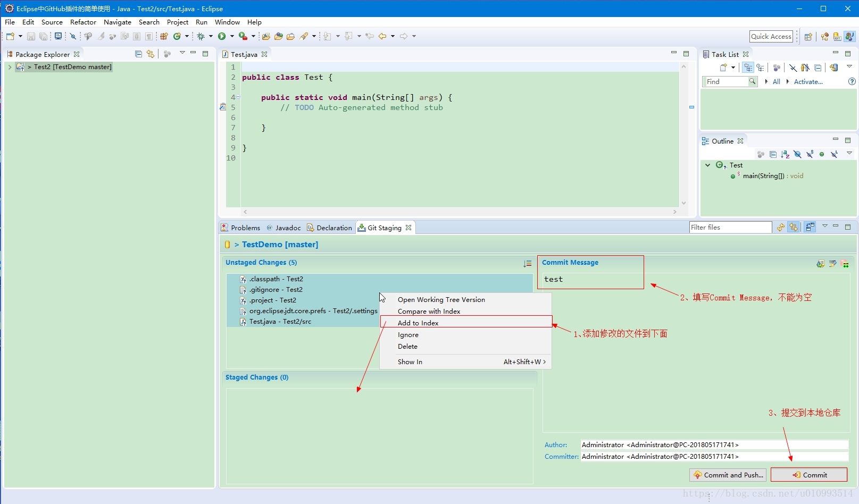Open Task List view menu arrow
Screen dimensions: 859x504
tap(849, 66)
